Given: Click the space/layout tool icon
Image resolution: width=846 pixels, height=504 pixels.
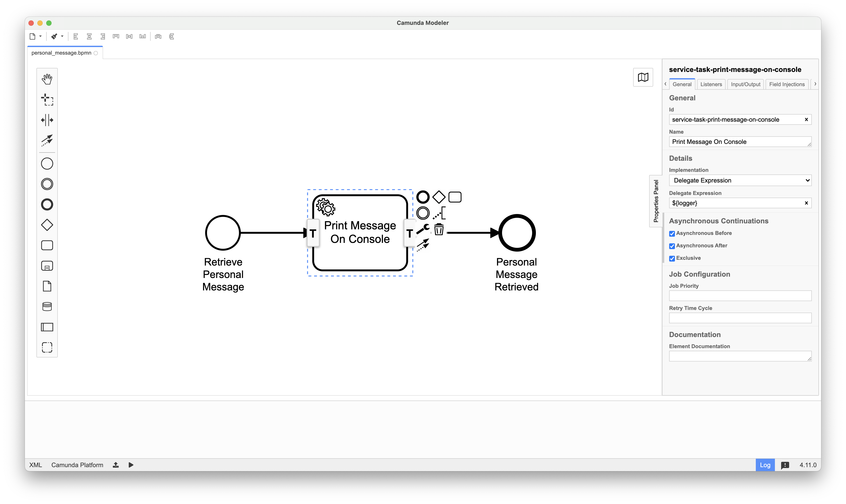Looking at the screenshot, I should point(47,119).
